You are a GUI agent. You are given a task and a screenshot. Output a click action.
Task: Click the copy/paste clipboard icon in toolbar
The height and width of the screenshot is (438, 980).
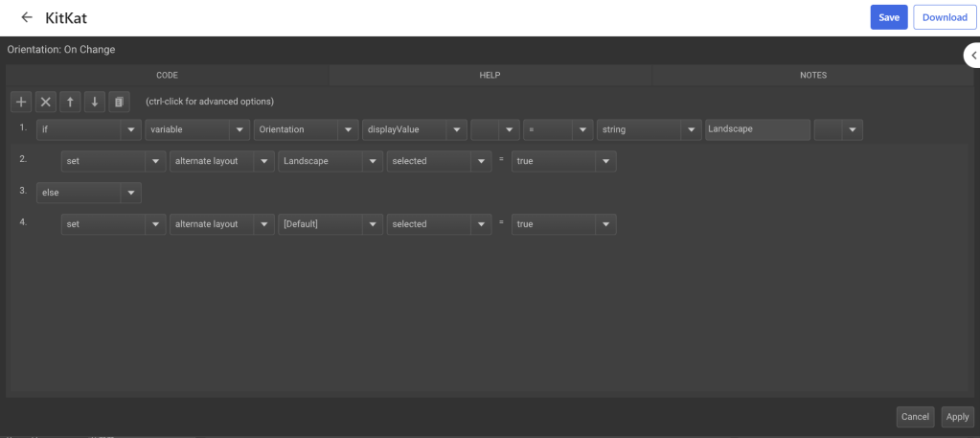[x=118, y=102]
